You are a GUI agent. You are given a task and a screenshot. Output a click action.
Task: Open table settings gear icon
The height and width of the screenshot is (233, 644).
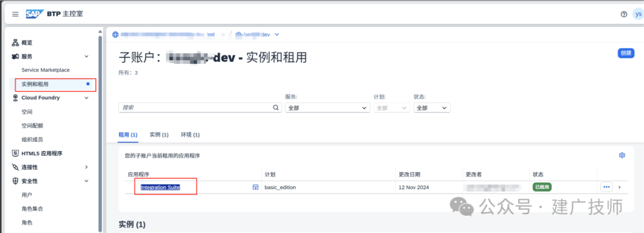(622, 155)
